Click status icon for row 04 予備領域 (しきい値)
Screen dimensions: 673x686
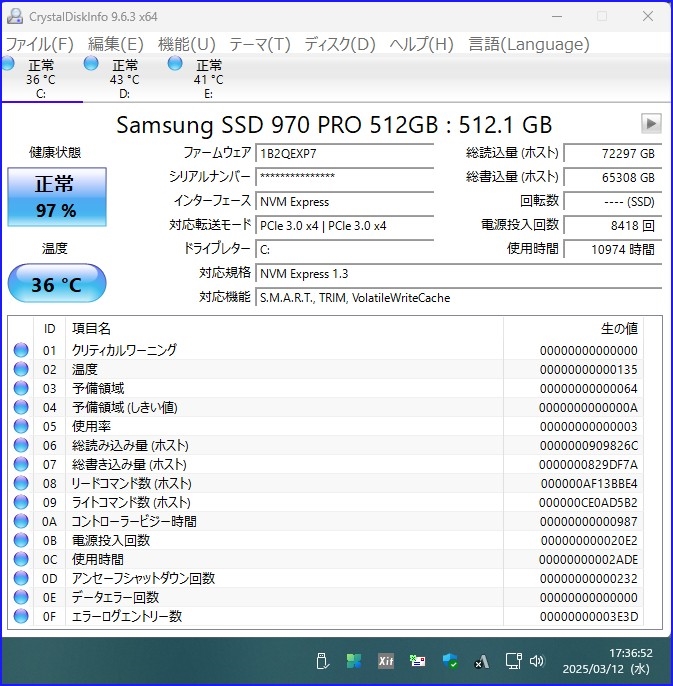(21, 407)
